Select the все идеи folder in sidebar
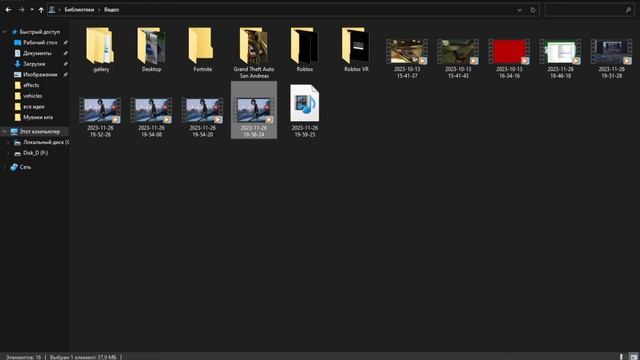Image resolution: width=640 pixels, height=360 pixels. click(x=33, y=107)
